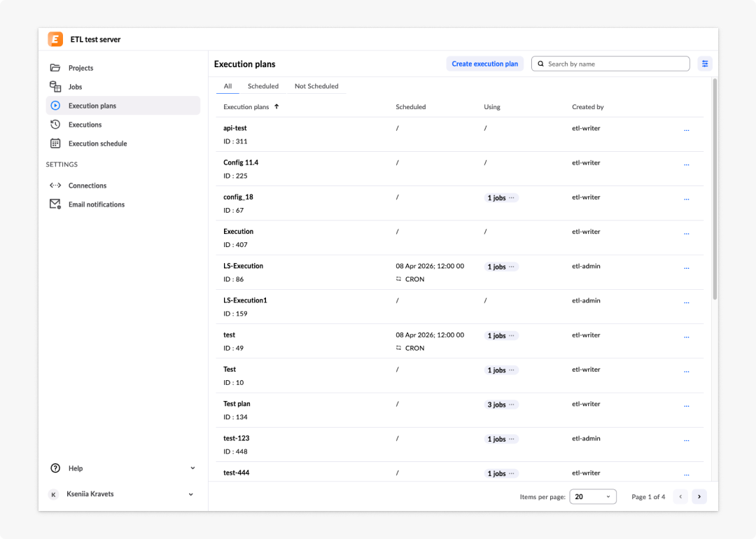This screenshot has width=756, height=539.
Task: Click the Config 11.4 plan name
Action: [x=241, y=162]
